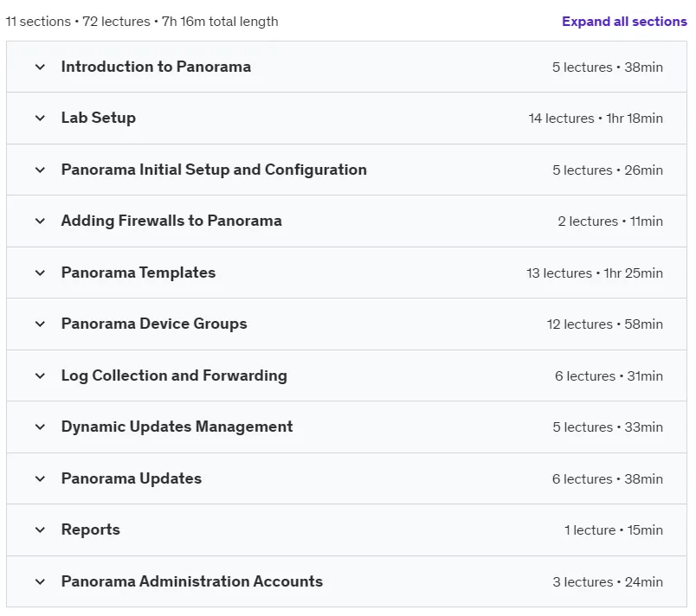Click the Introduction to Panorama heading text

coord(156,67)
